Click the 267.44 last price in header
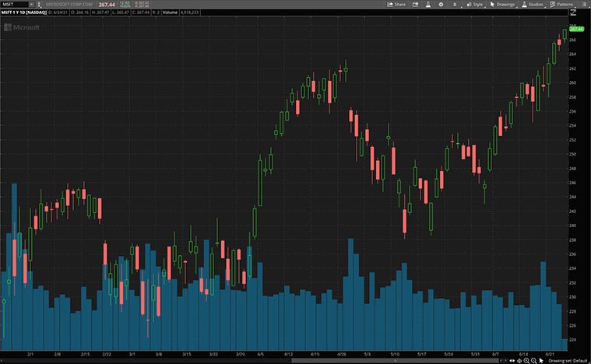Screen dimensions: 591x364 click(107, 5)
